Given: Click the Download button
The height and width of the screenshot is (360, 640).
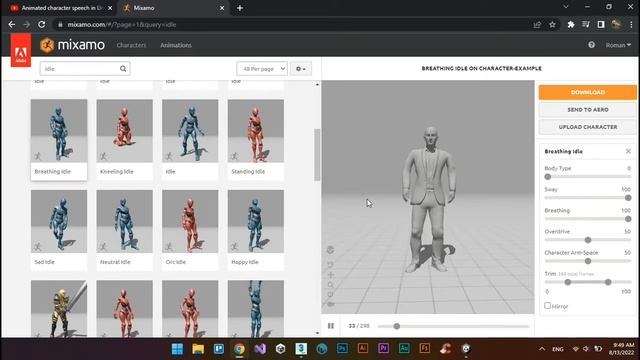Looking at the screenshot, I should [587, 92].
